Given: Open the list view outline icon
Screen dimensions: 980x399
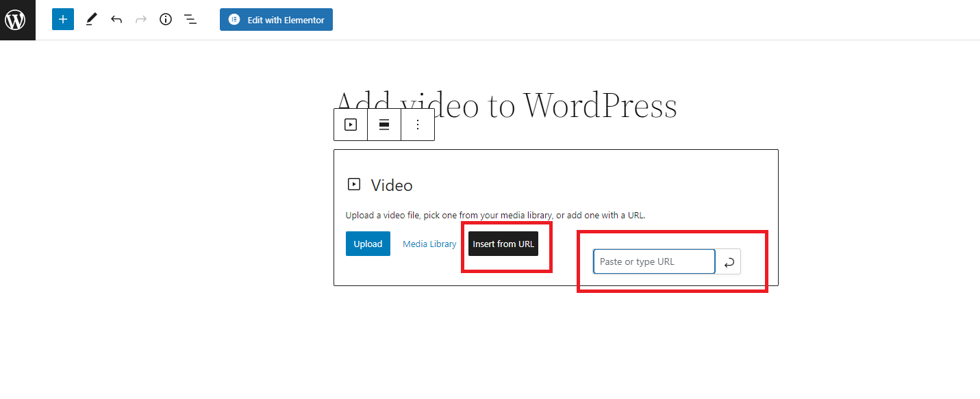Looking at the screenshot, I should click(190, 20).
